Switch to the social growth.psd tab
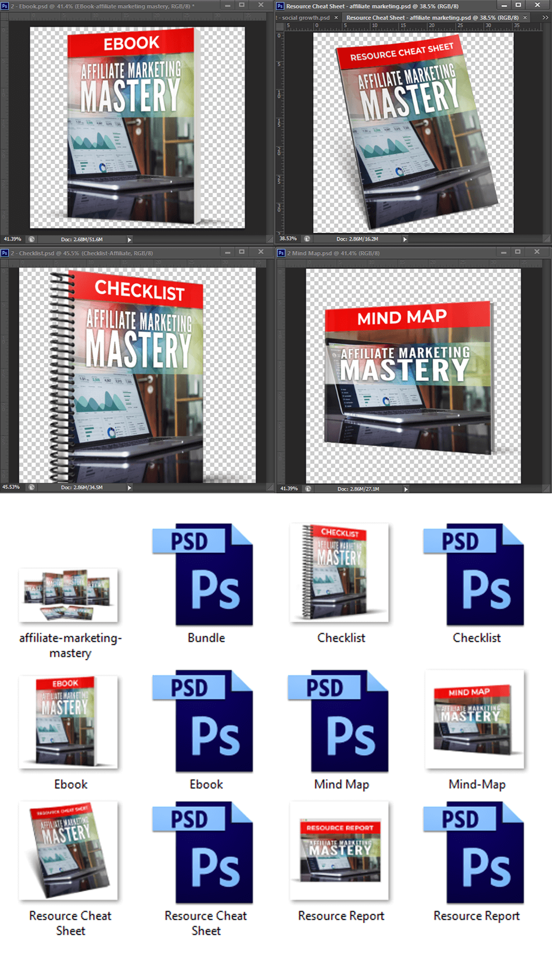The width and height of the screenshot is (552, 980). (x=305, y=18)
